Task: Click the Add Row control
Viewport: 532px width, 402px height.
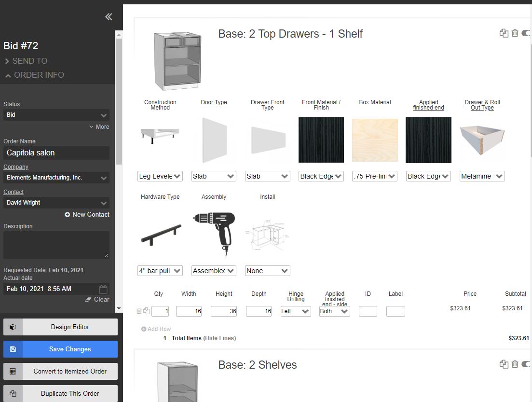Action: coord(155,329)
